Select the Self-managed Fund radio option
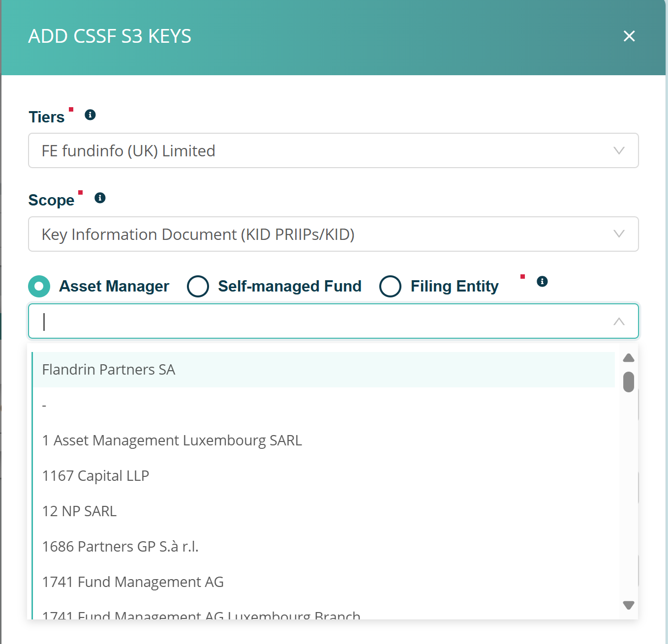 198,286
